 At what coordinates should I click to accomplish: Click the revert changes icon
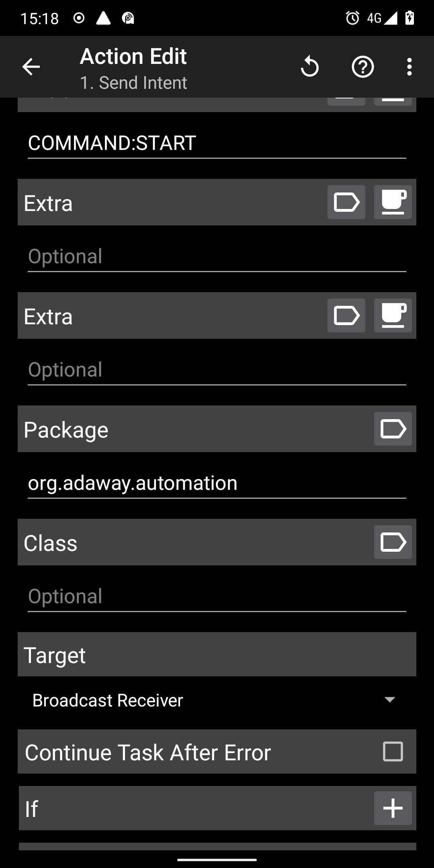(309, 67)
